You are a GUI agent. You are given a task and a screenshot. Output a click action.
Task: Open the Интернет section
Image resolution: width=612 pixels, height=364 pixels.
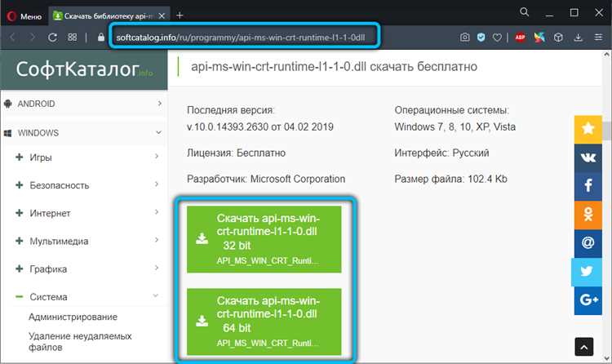[x=50, y=213]
